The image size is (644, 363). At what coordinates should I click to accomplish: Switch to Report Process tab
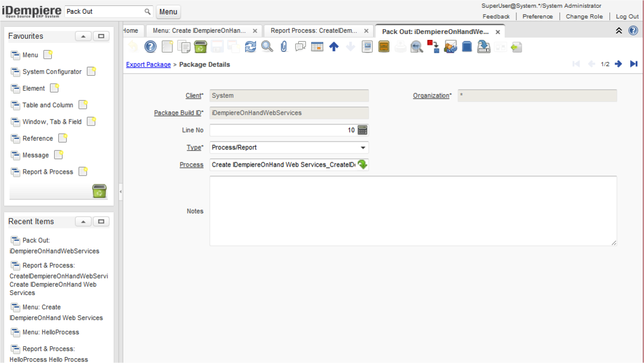pyautogui.click(x=314, y=30)
